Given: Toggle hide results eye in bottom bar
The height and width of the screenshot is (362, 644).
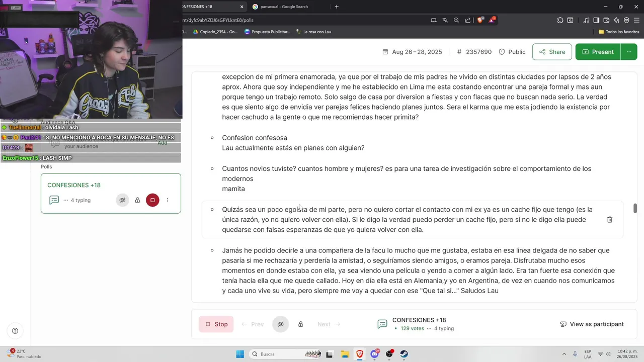Looking at the screenshot, I should 281,324.
